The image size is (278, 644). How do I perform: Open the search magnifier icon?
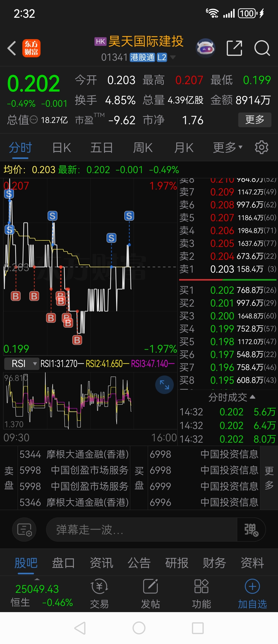262,48
